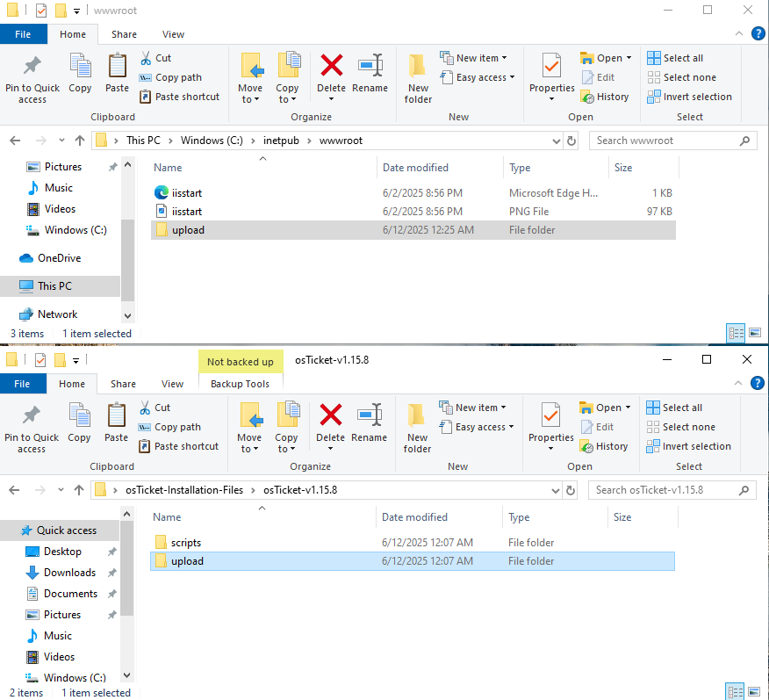Collapse the ribbon in the wwwroot window

pos(739,34)
